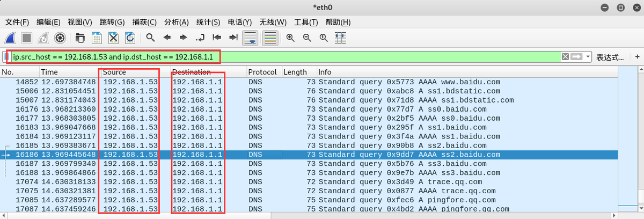Sort by the No. column header
Image resolution: width=644 pixels, height=219 pixels.
(20, 72)
